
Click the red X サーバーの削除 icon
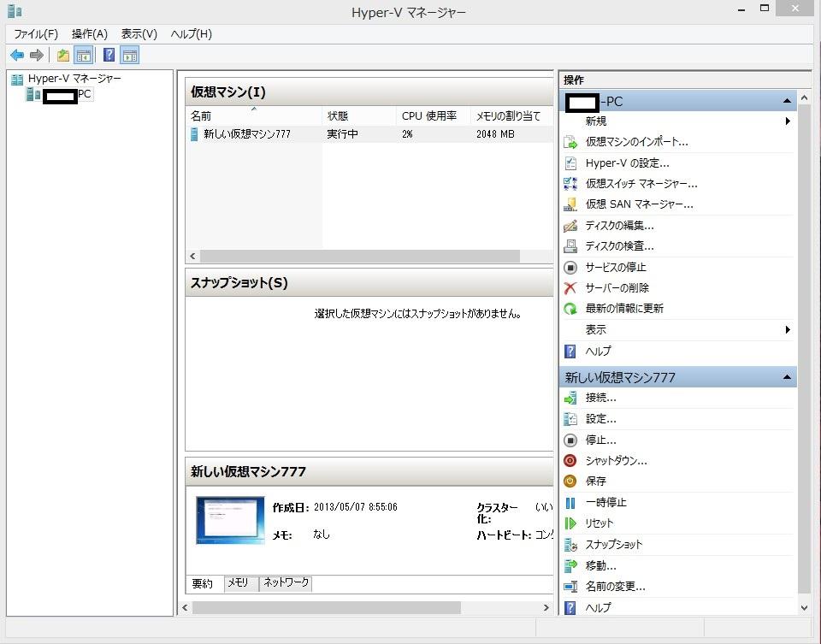570,288
